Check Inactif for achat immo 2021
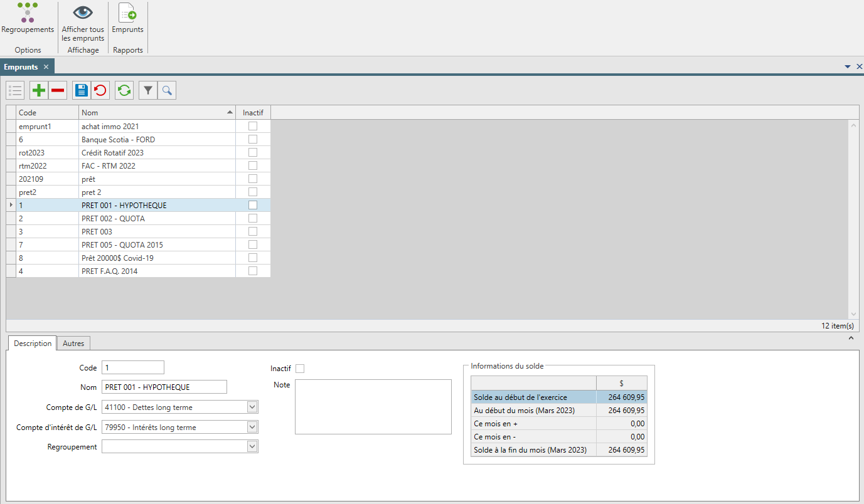This screenshot has height=504, width=864. pyautogui.click(x=253, y=126)
